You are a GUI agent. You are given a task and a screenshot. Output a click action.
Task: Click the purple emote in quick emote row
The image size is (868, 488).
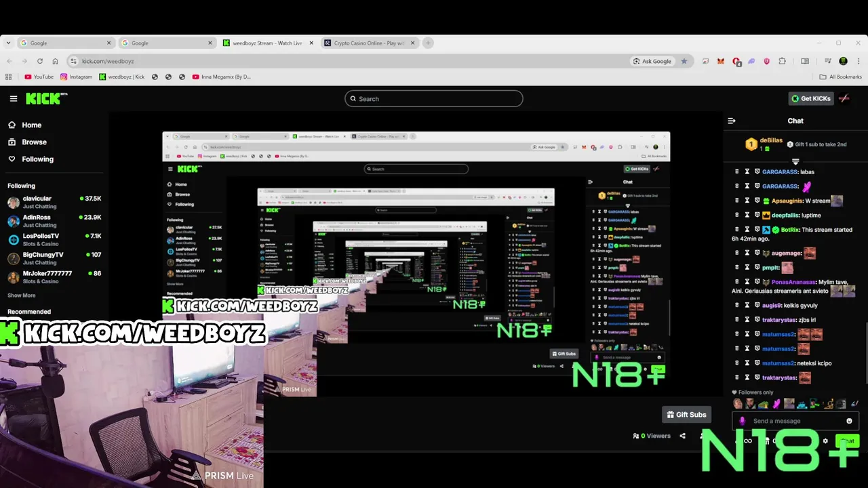(776, 404)
